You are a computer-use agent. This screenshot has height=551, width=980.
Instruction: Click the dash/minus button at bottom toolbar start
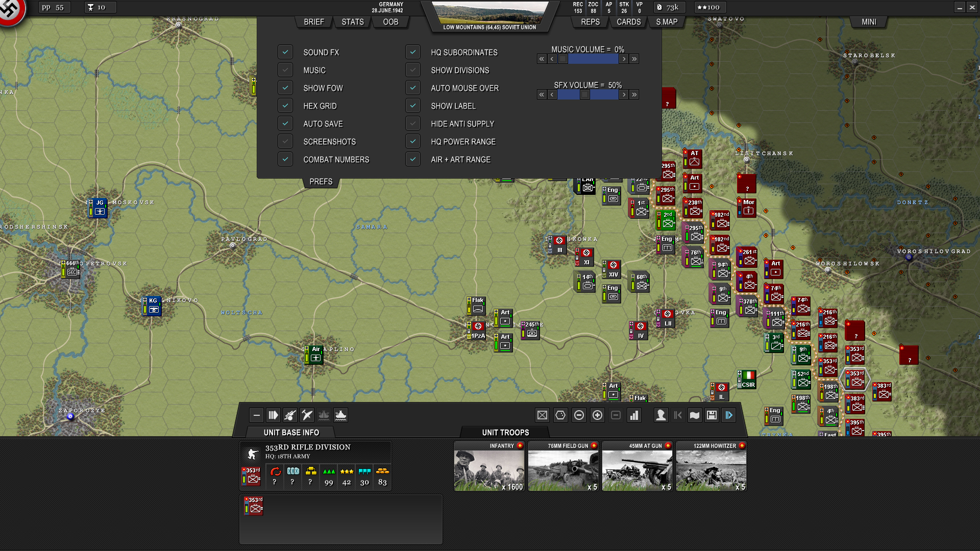coord(257,415)
